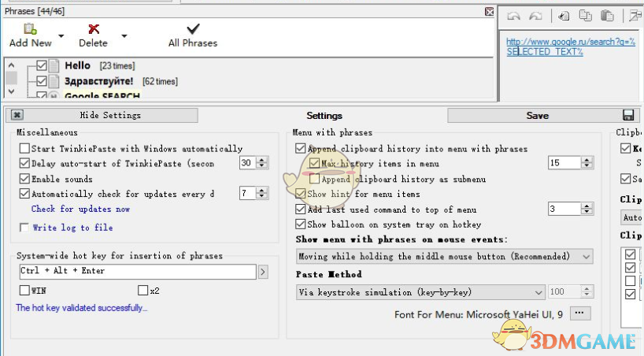Viewport: 644px width, 356px height.
Task: Increase the max history items spinner value
Action: tap(587, 160)
